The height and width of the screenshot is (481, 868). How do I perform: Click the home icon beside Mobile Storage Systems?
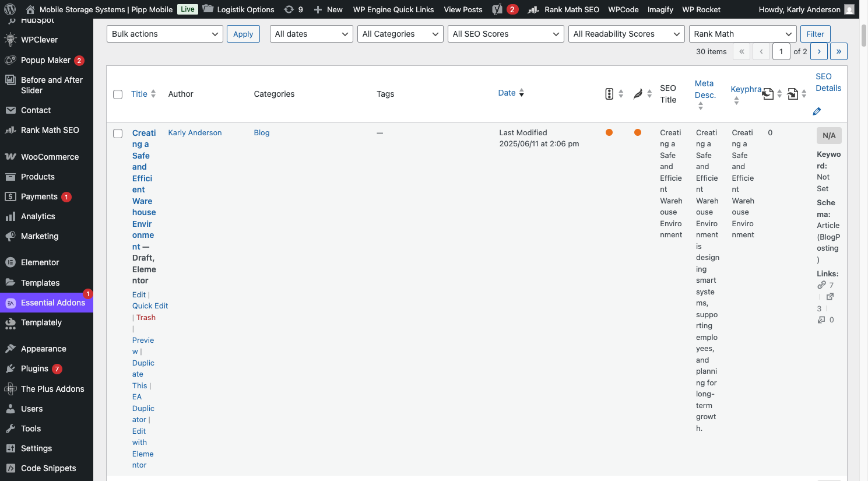[x=30, y=9]
